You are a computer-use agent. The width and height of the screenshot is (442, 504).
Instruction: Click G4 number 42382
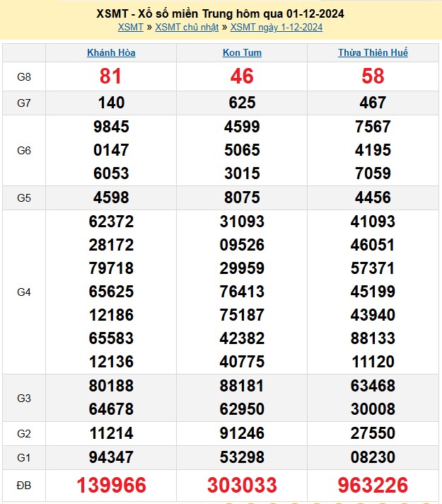click(242, 338)
